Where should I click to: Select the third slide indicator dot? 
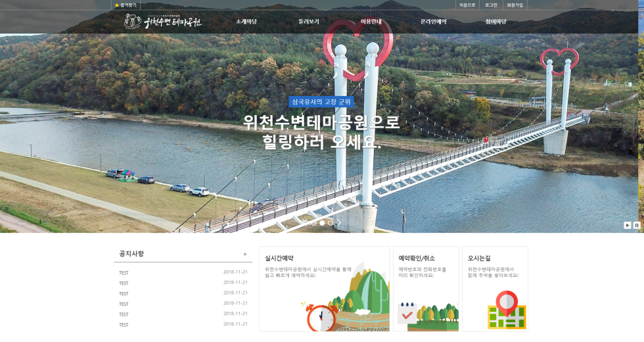[x=331, y=223]
